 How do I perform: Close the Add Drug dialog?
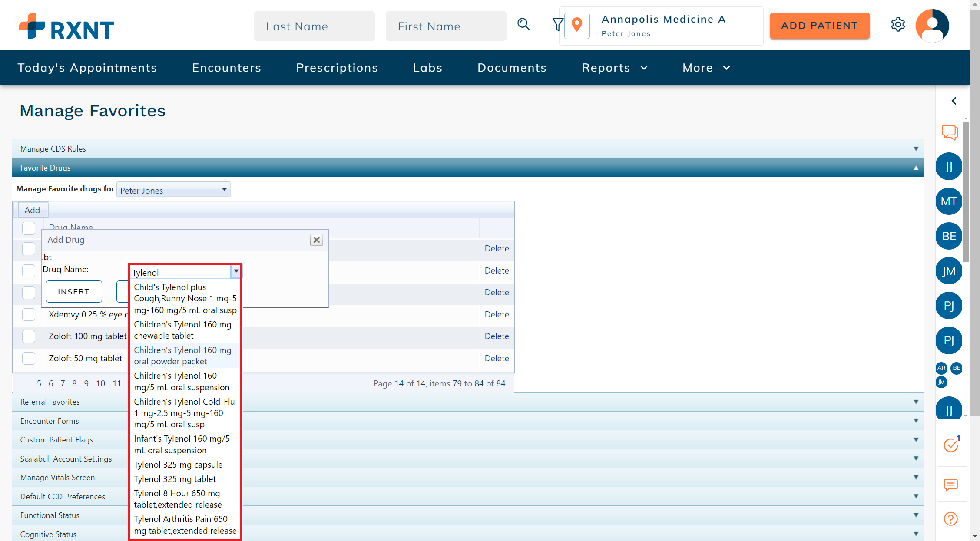[317, 240]
